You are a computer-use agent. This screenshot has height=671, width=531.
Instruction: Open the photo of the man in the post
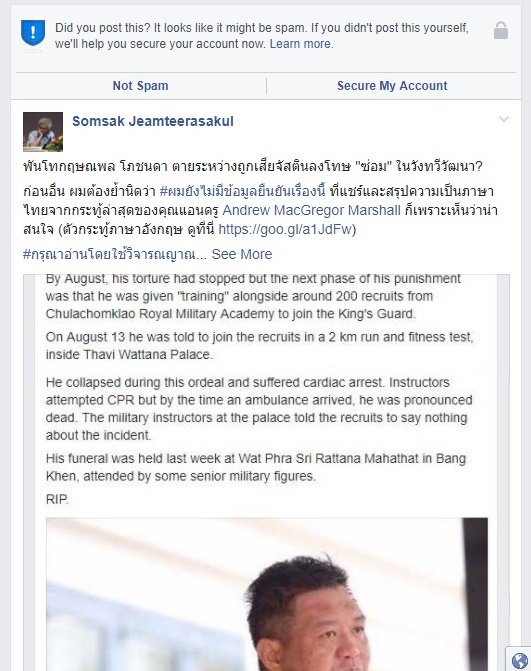(267, 594)
